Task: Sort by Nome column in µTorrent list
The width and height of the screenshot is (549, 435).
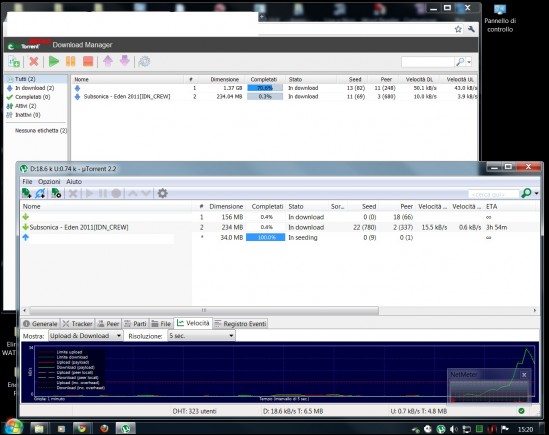Action: pyautogui.click(x=106, y=207)
